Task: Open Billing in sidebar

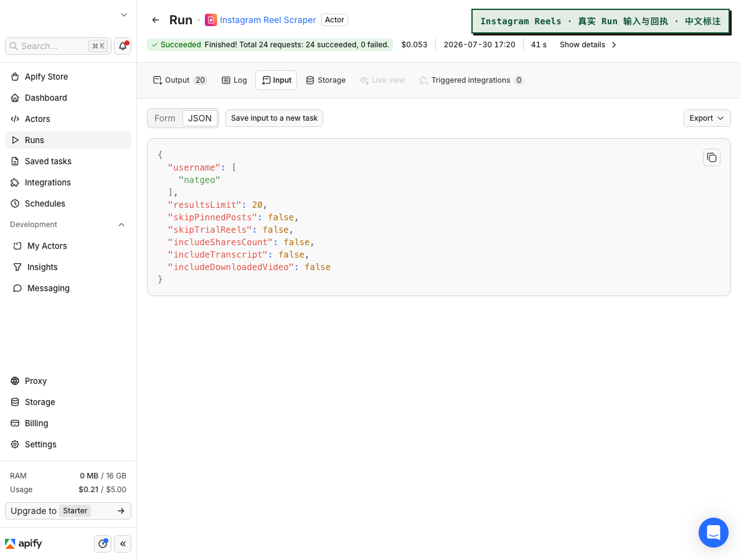Action: [x=68, y=424]
